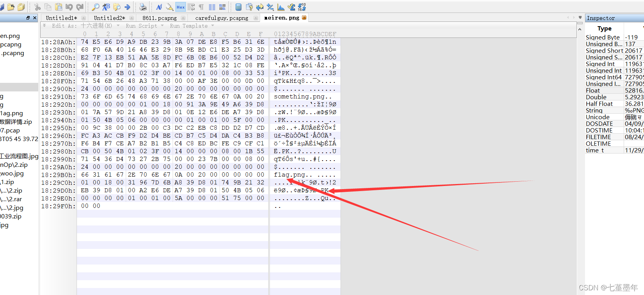Image resolution: width=644 pixels, height=295 pixels.
Task: Click the something.png text in ASCII column
Action: (x=299, y=97)
